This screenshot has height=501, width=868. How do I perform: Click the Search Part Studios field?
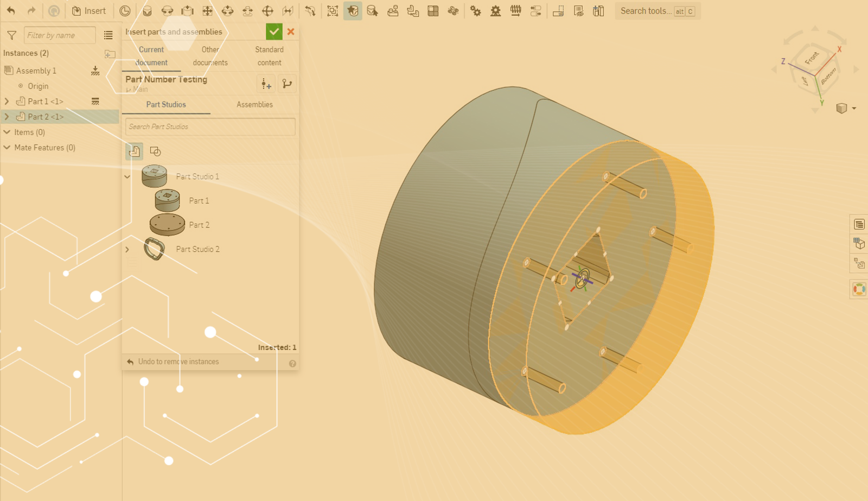tap(210, 127)
